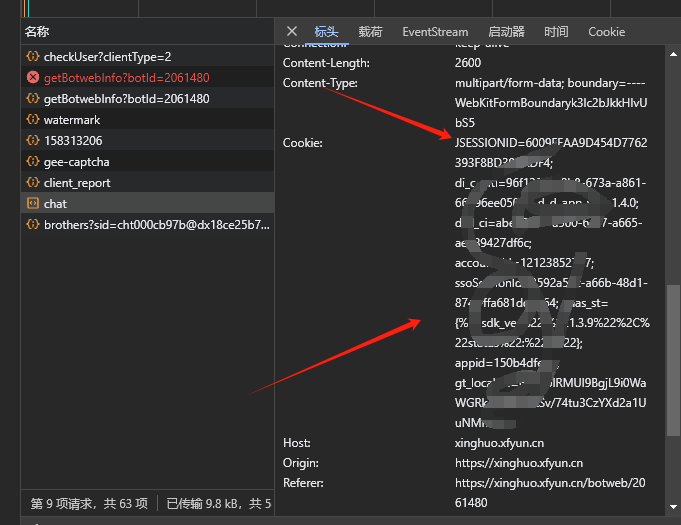The image size is (681, 525).
Task: Open the Cookie tab
Action: pyautogui.click(x=606, y=32)
